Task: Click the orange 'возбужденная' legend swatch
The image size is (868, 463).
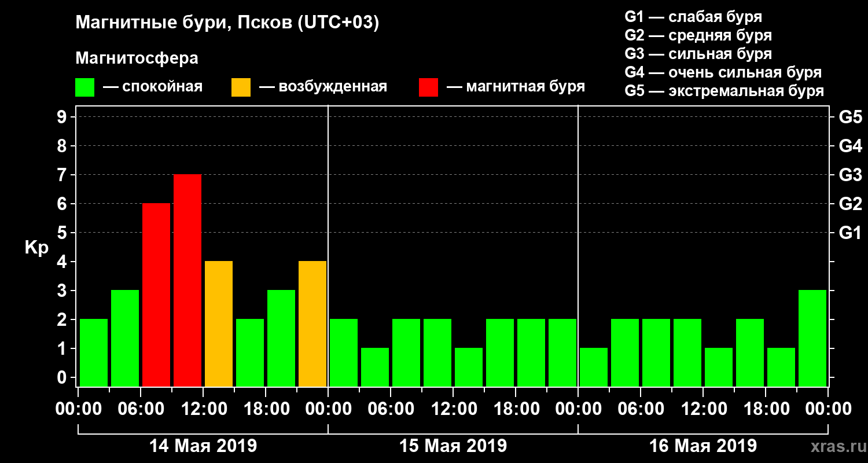Action: (241, 87)
